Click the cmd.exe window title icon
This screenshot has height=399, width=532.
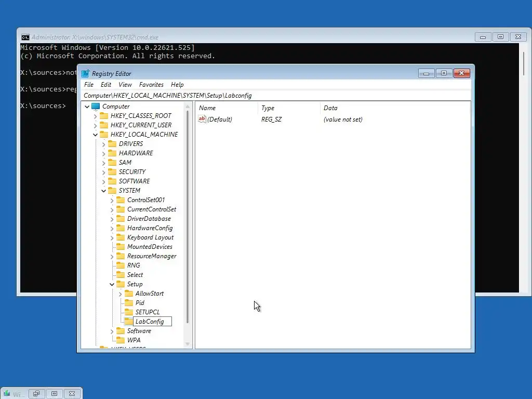click(25, 37)
